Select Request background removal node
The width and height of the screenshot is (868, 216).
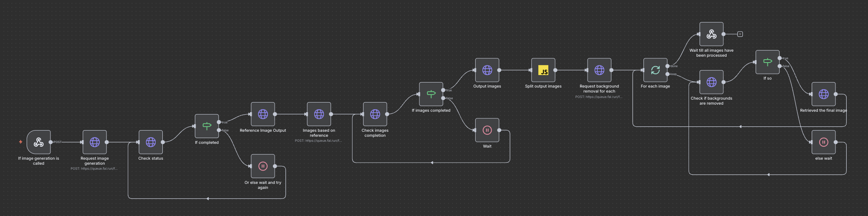point(599,70)
